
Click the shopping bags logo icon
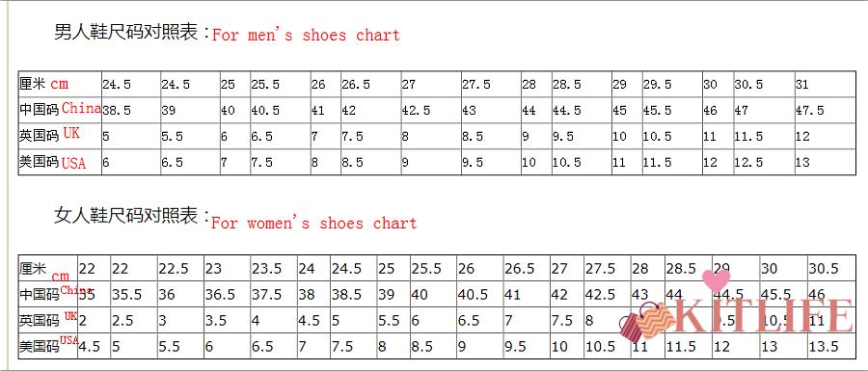pos(646,321)
